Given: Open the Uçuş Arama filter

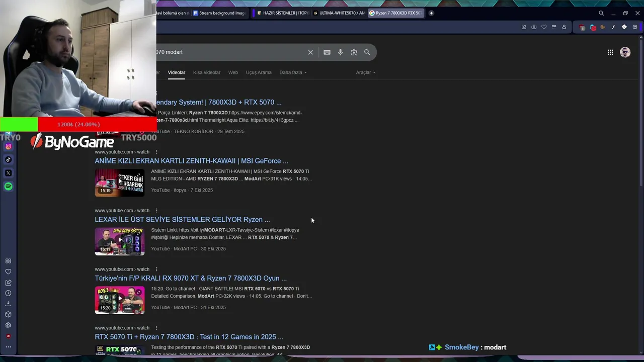Looking at the screenshot, I should (259, 72).
